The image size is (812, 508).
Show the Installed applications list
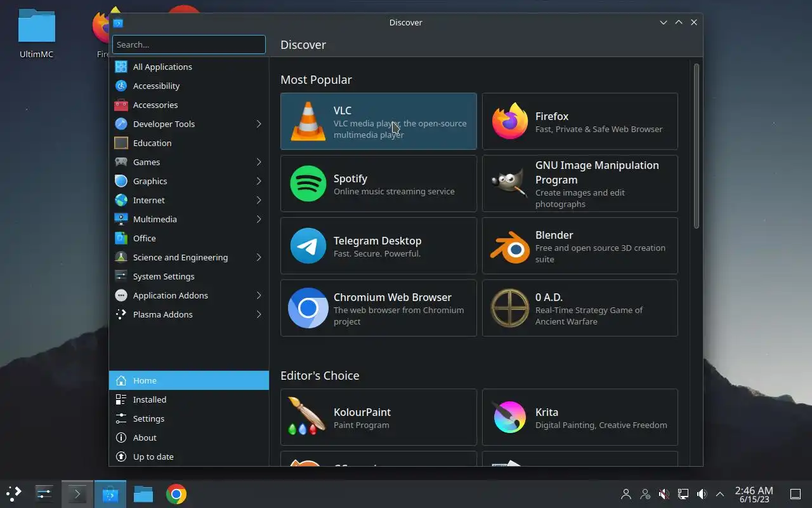coord(189,399)
